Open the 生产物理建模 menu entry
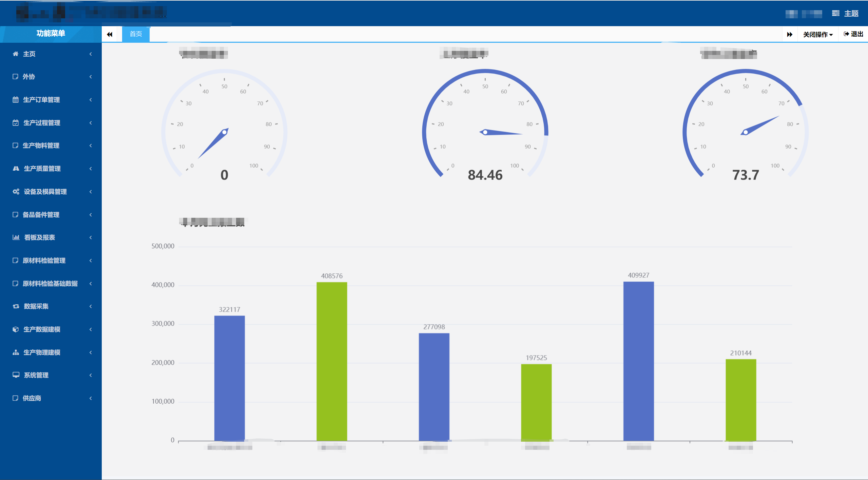This screenshot has width=868, height=480. tap(51, 352)
